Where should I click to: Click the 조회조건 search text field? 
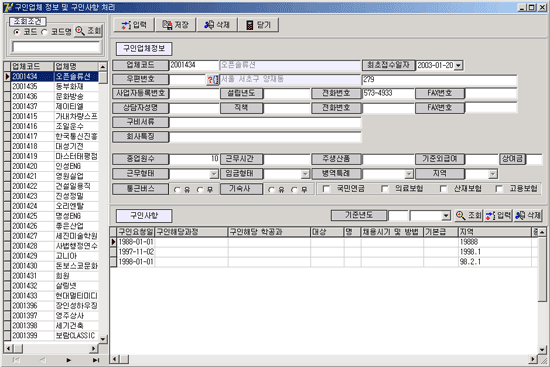point(56,47)
